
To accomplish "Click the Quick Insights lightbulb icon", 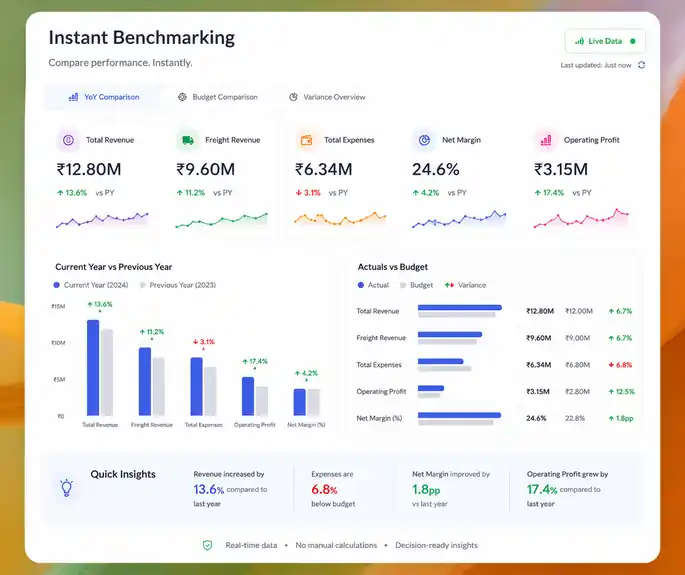I will [66, 488].
